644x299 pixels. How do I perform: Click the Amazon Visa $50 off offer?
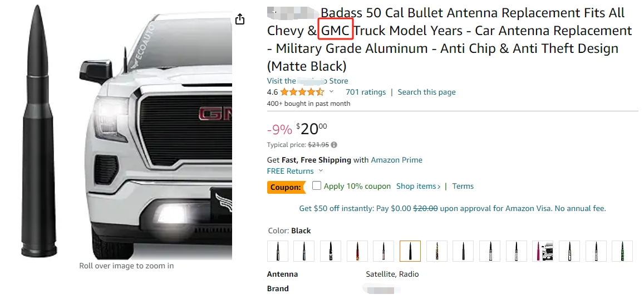tap(452, 209)
